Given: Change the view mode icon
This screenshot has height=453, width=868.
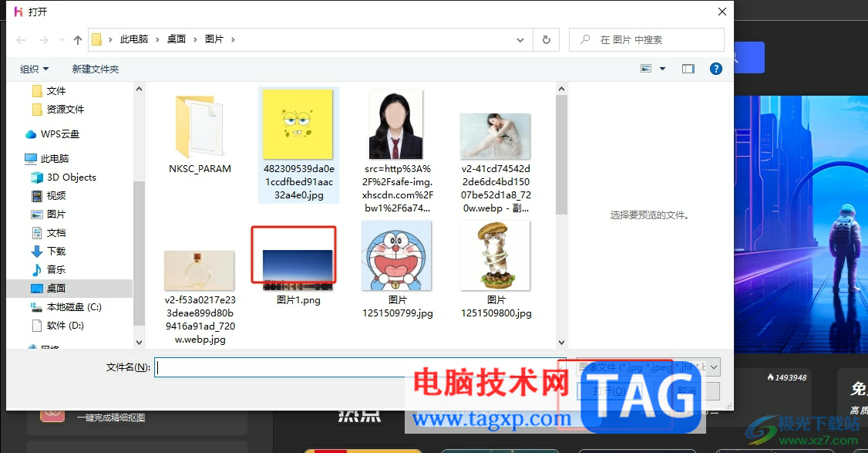Looking at the screenshot, I should [646, 69].
